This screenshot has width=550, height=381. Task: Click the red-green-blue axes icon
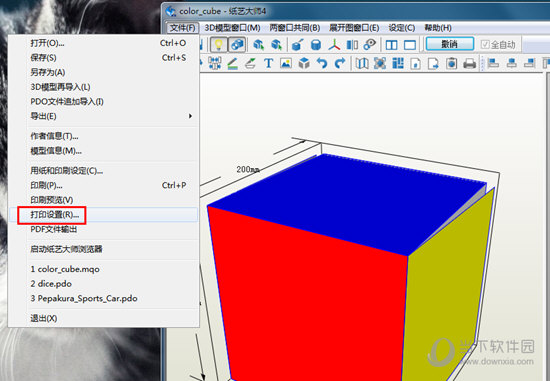(x=334, y=45)
